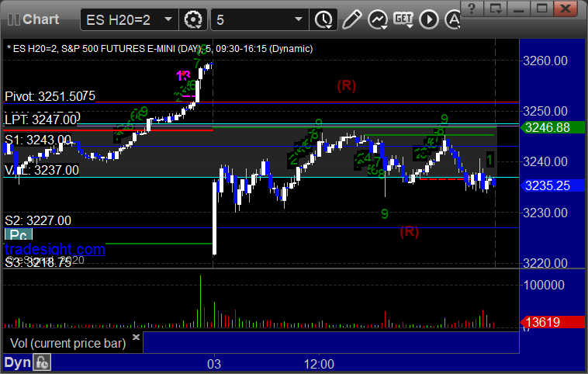Toggle the Dyn dynamic mode button

pyautogui.click(x=18, y=362)
